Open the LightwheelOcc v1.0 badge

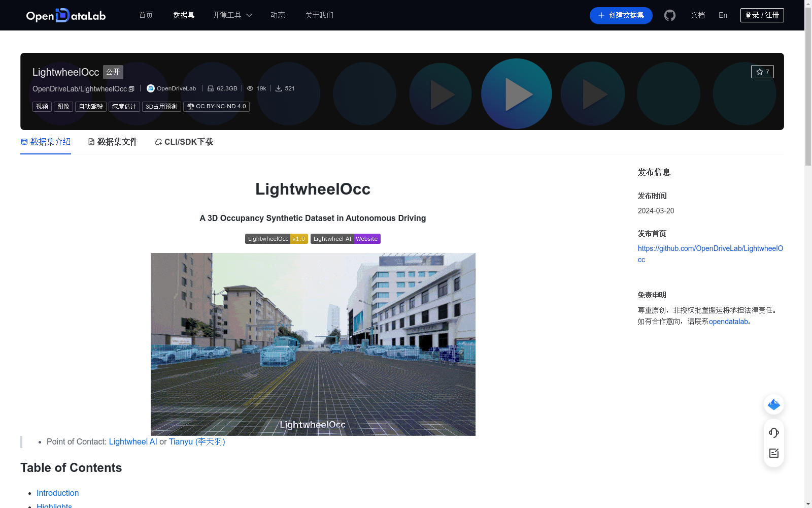tap(277, 239)
